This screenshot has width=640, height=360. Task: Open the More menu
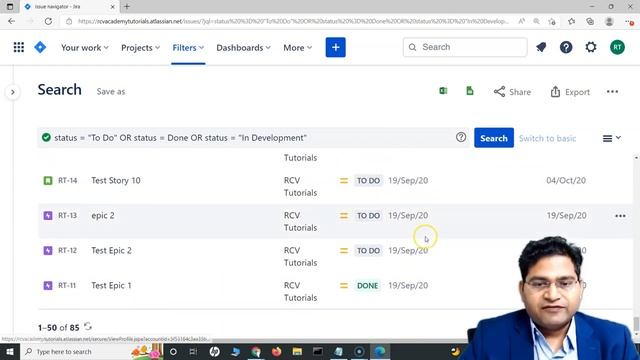[x=298, y=48]
